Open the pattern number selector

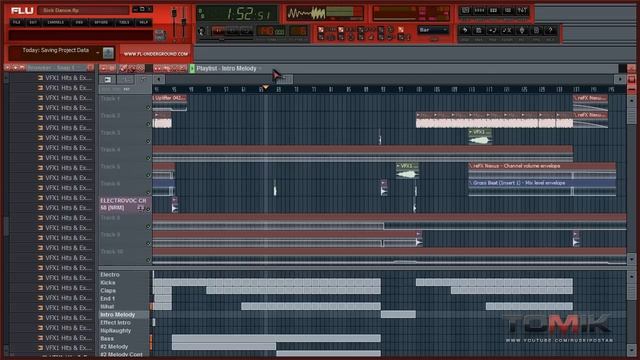tap(298, 31)
